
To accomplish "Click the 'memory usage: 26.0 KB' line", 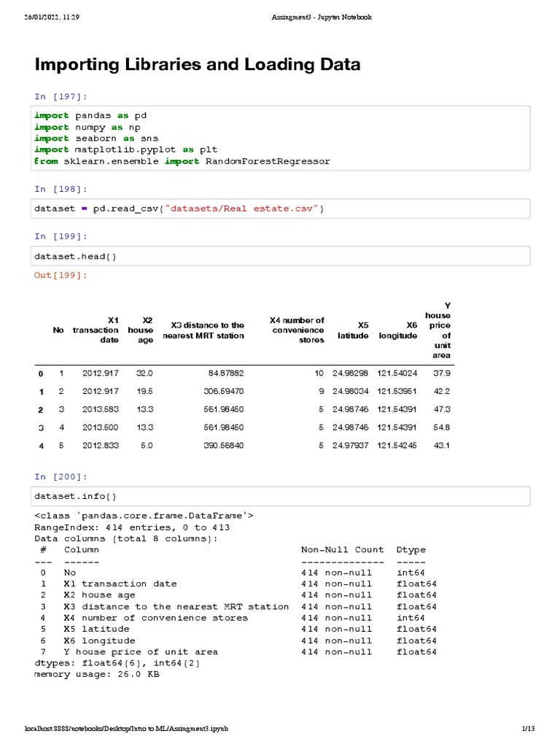I will point(97,675).
